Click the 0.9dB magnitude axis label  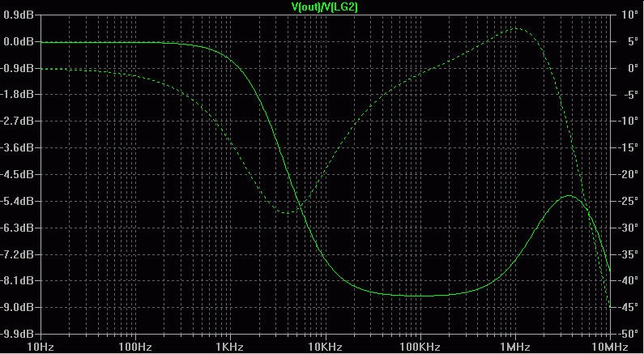(x=19, y=15)
